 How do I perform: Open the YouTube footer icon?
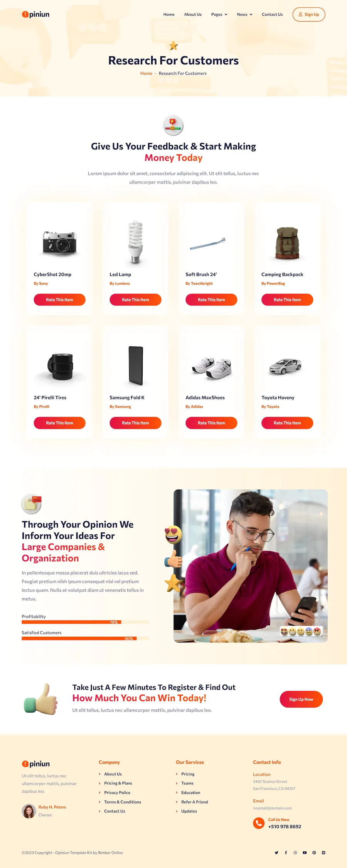click(x=305, y=853)
